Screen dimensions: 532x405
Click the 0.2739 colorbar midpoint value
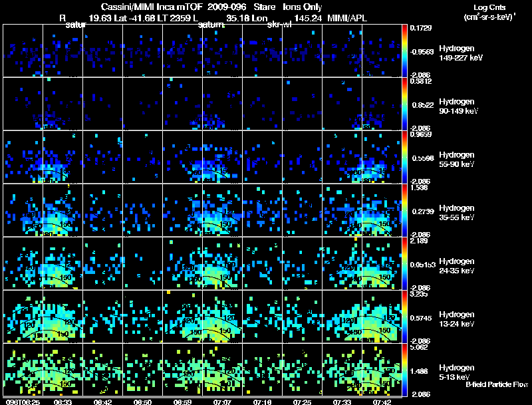(423, 211)
